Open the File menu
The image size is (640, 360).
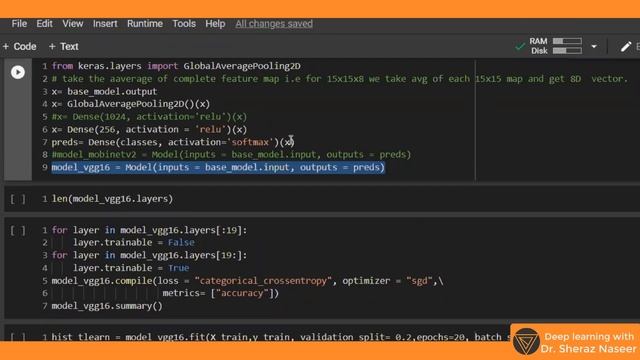click(x=19, y=24)
